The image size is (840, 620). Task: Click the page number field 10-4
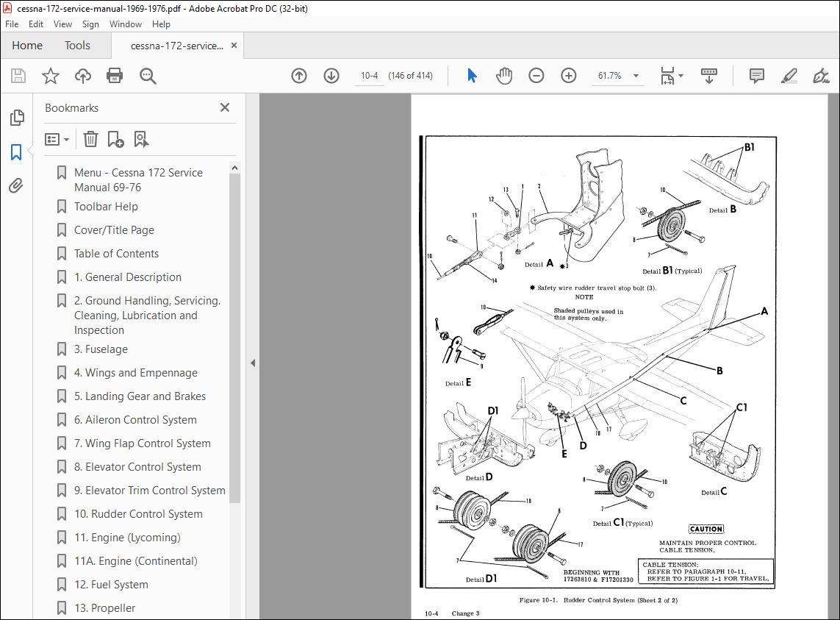[x=370, y=76]
